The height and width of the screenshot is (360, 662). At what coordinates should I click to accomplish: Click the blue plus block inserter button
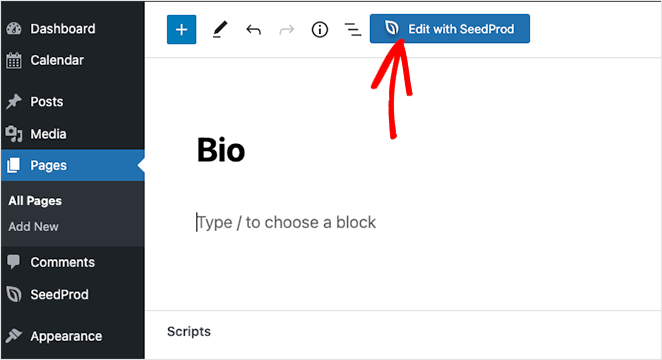point(182,30)
